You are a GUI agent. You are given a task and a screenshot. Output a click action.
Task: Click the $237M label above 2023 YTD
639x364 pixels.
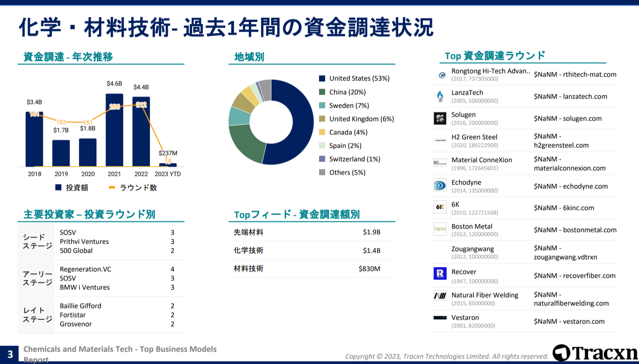point(168,153)
